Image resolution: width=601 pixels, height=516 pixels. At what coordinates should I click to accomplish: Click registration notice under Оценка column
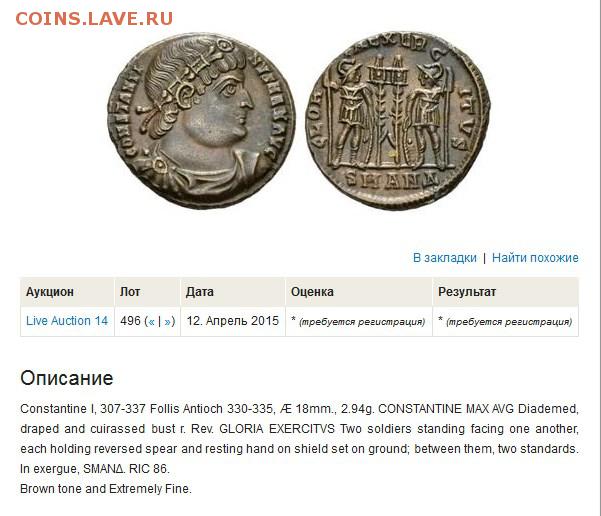358,321
